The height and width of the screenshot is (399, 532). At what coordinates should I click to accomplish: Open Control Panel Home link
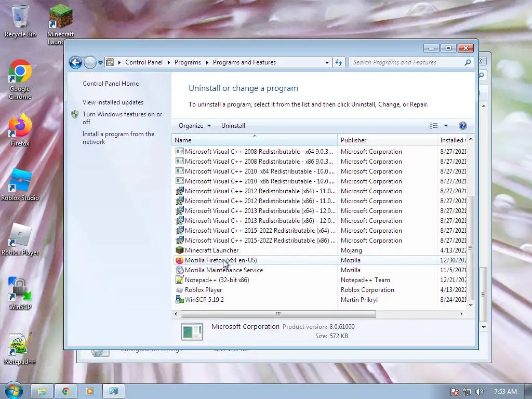[x=111, y=84]
